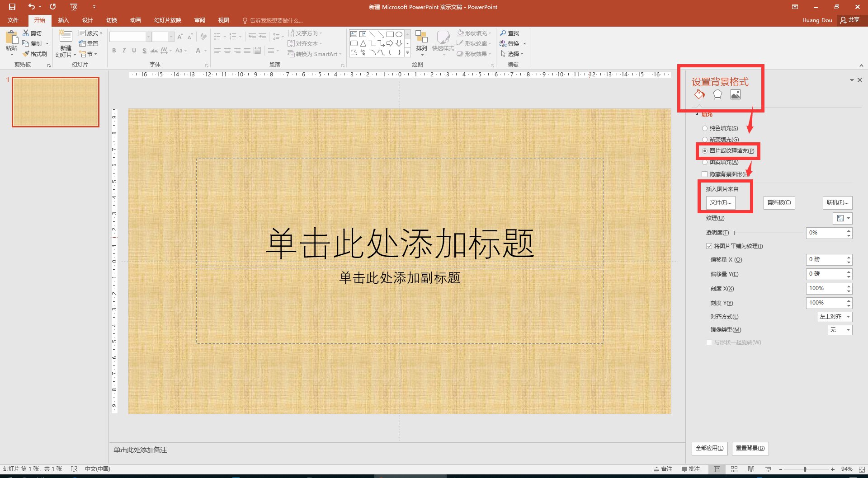The height and width of the screenshot is (478, 868).
Task: Click the picture icon in Format Background pane
Action: click(x=736, y=94)
